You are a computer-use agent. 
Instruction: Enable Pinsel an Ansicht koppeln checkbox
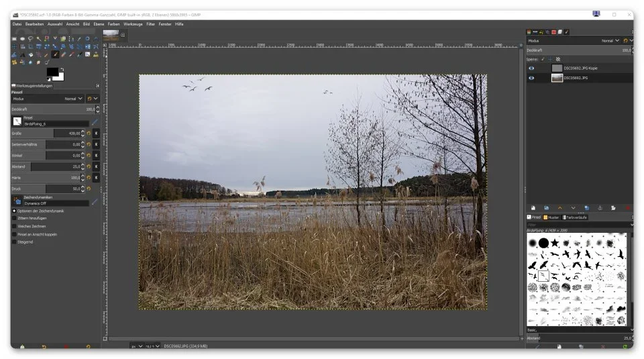(x=14, y=235)
